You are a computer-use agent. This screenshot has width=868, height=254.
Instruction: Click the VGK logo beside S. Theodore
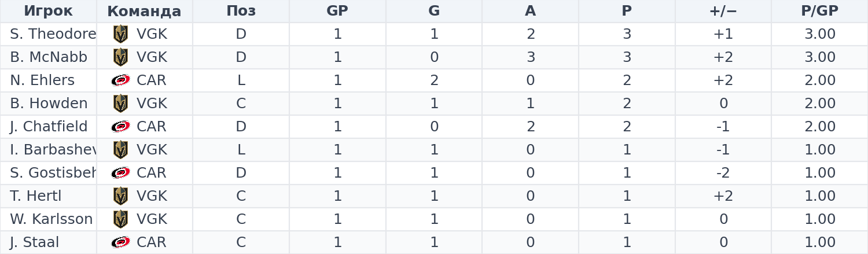(x=120, y=34)
